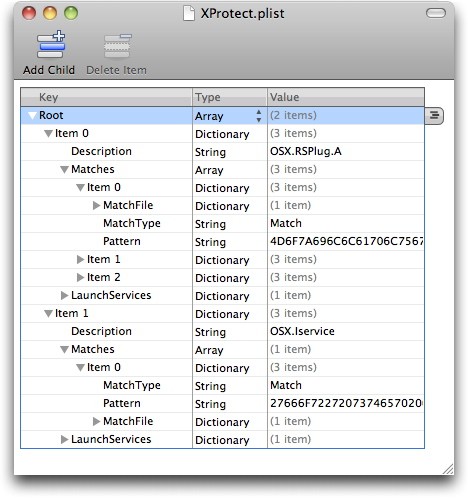Select the Root row label
The height and width of the screenshot is (498, 468).
click(51, 115)
